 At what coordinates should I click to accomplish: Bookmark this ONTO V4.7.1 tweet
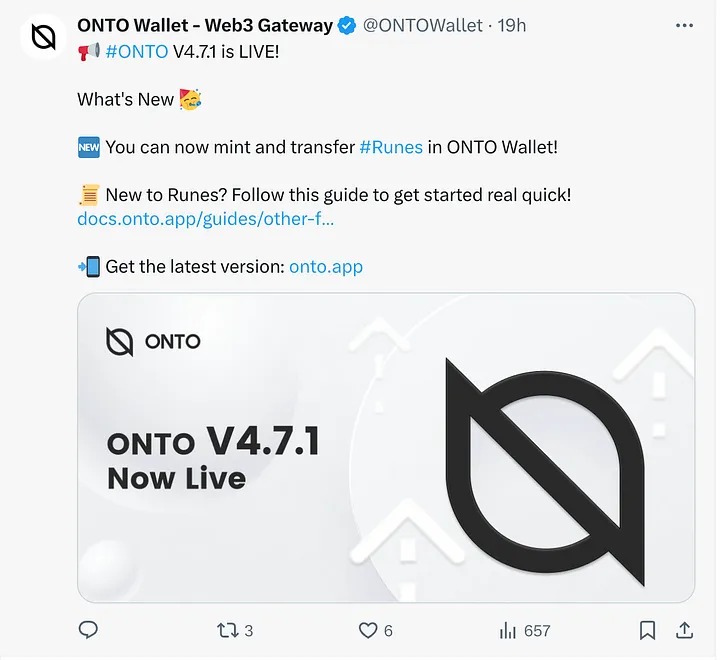pos(648,630)
